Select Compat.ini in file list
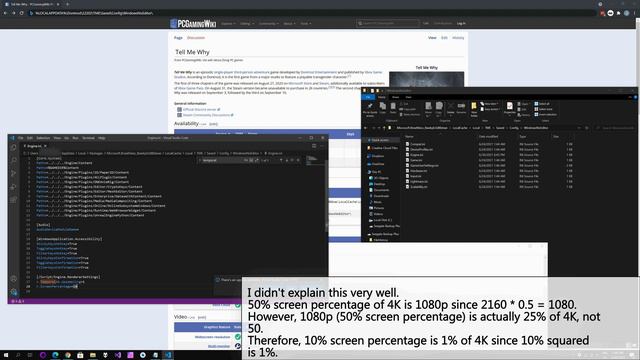640x360 pixels. [x=415, y=144]
